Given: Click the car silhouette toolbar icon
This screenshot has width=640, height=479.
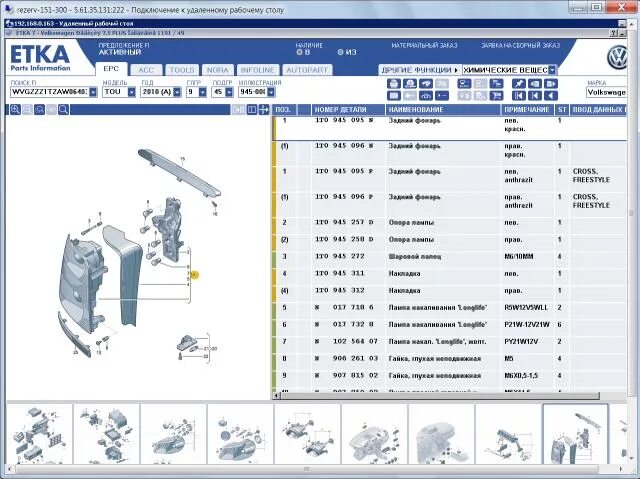Looking at the screenshot, I should click(426, 96).
